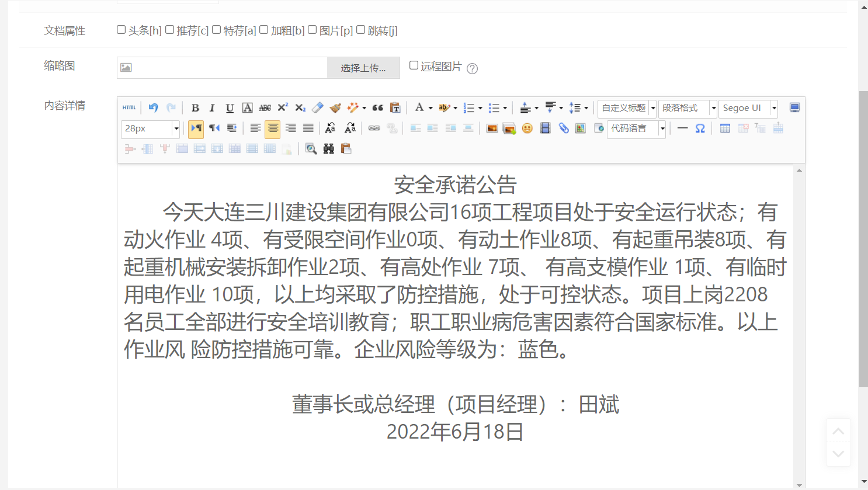
Task: Underline the selected text
Action: [230, 108]
